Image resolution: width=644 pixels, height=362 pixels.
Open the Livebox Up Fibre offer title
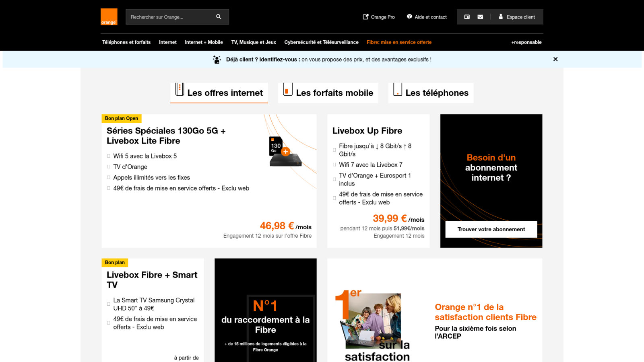[367, 131]
